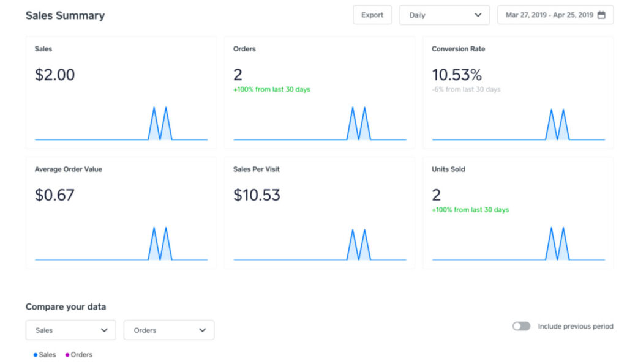Click +100% from last 30 days under Units Sold
Screen dimensions: 627x364
tap(469, 210)
